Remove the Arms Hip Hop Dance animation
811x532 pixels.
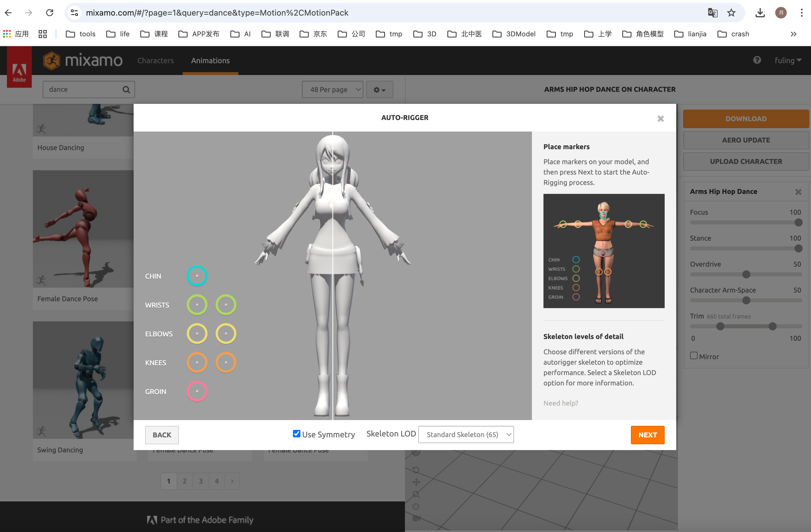tap(798, 192)
